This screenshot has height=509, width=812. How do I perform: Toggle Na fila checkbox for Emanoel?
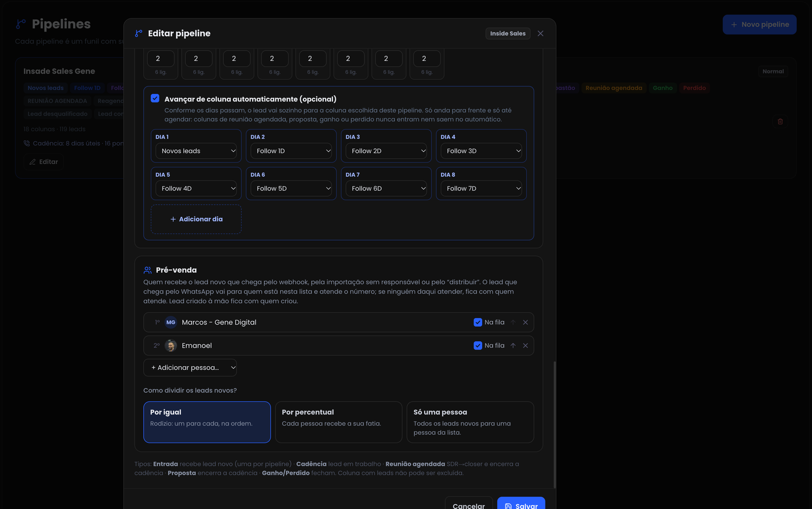point(478,345)
